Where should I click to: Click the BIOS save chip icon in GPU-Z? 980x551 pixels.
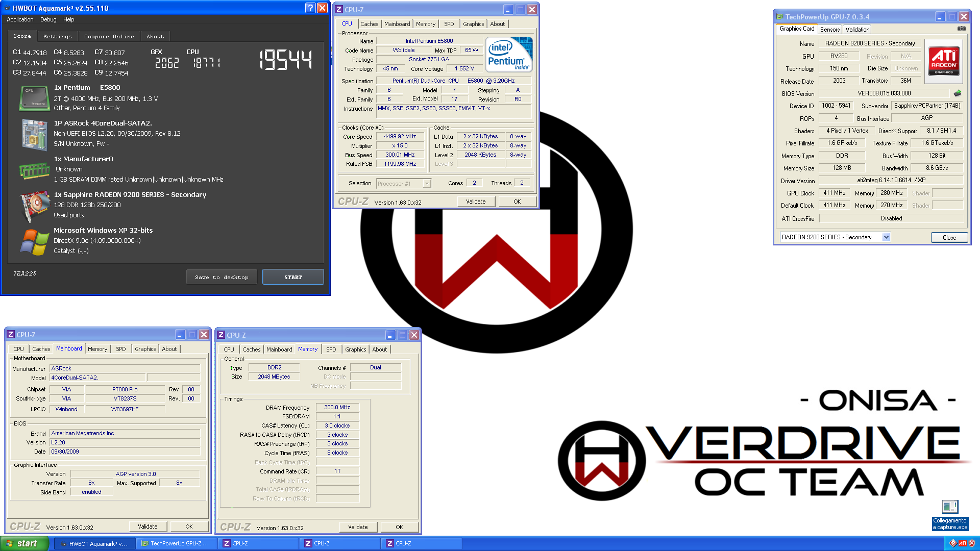[958, 93]
